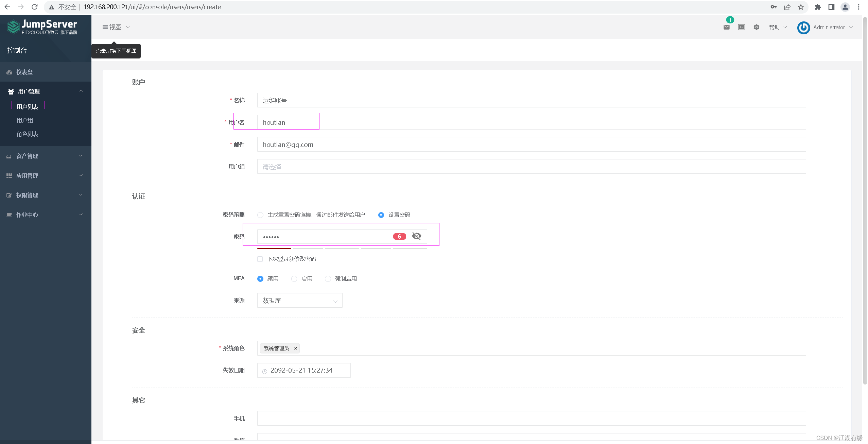
Task: Reload the page
Action: pyautogui.click(x=34, y=7)
